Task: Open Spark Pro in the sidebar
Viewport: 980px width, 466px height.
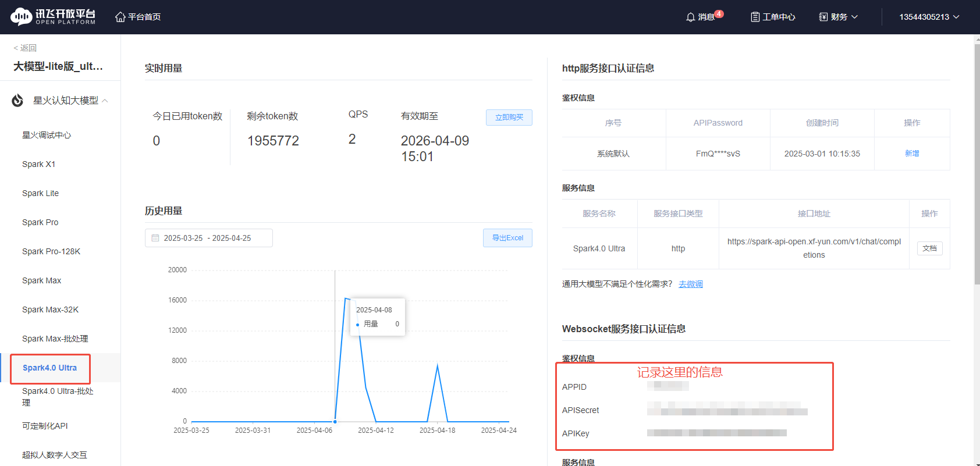Action: pos(40,222)
